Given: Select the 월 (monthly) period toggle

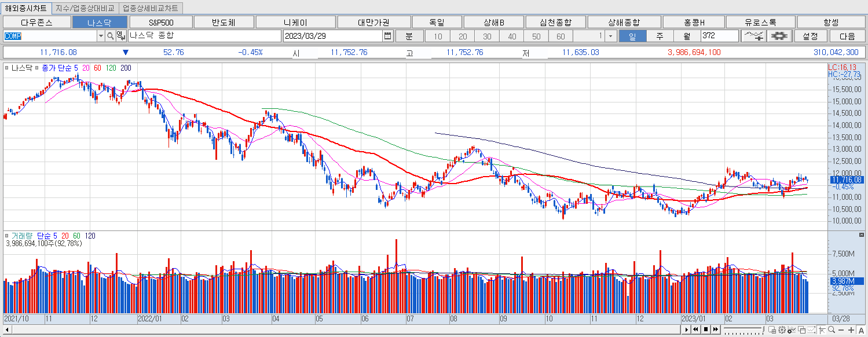Looking at the screenshot, I should [x=687, y=36].
